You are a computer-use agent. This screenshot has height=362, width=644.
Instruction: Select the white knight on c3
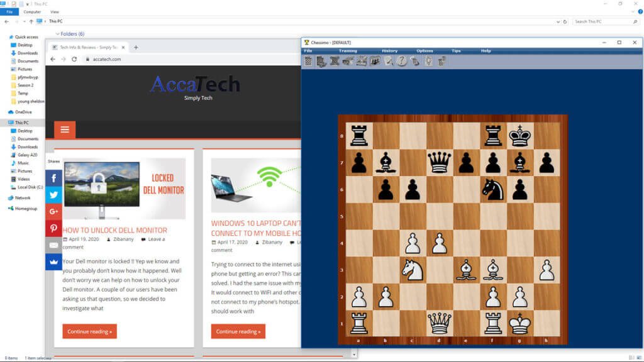click(x=413, y=270)
